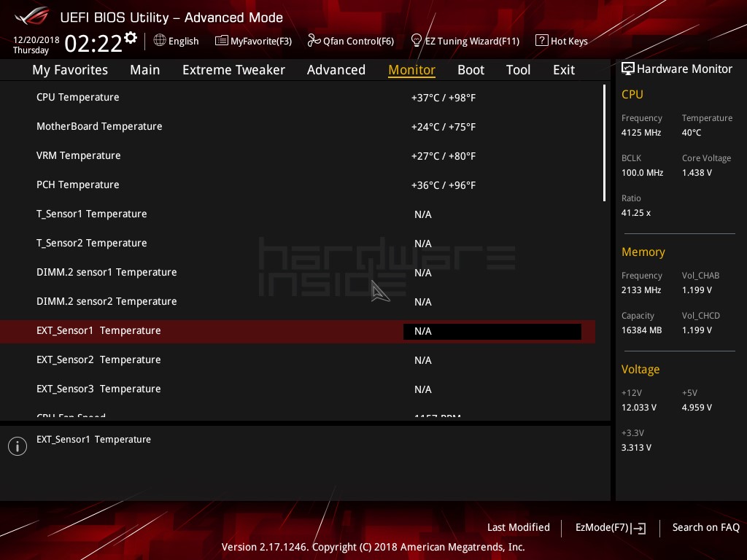Viewport: 747px width, 560px height.
Task: Click the 1.199 V Vol_CHCD value
Action: tap(697, 330)
